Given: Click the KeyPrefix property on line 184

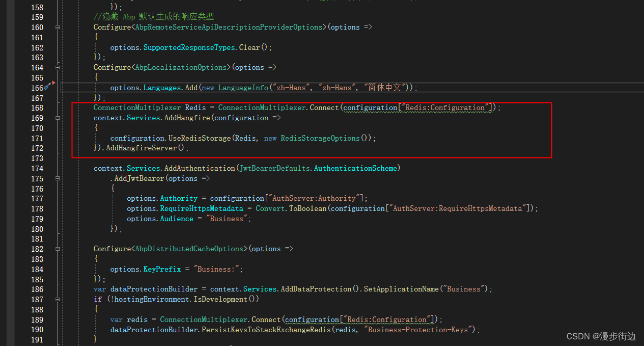Looking at the screenshot, I should (162, 269).
